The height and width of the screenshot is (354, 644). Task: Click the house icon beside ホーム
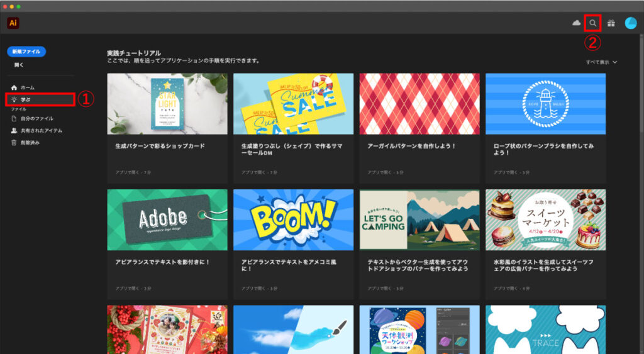coord(14,87)
